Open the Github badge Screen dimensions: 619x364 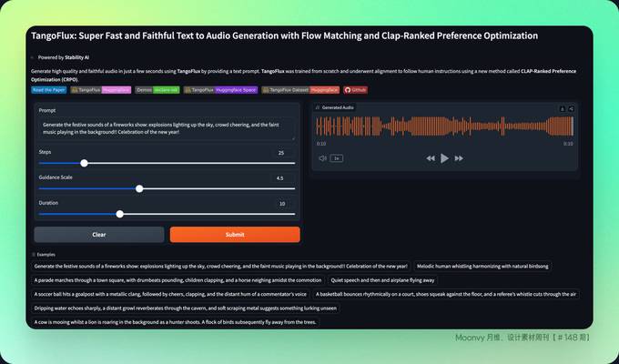pos(355,90)
